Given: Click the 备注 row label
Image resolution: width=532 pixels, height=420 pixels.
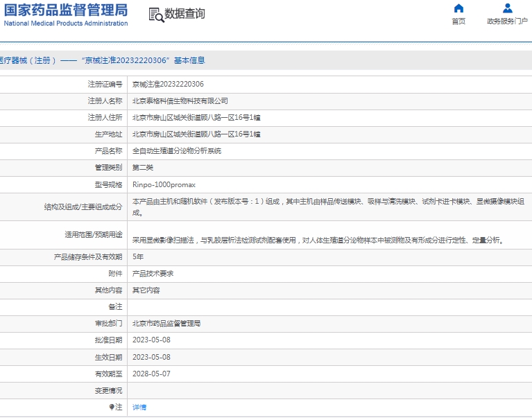Looking at the screenshot, I should coord(115,307).
